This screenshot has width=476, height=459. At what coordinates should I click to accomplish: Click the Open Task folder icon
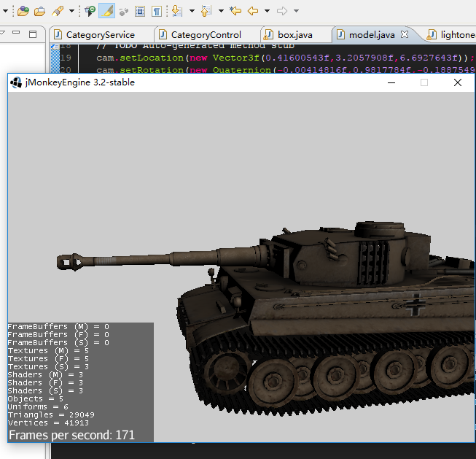point(39,11)
